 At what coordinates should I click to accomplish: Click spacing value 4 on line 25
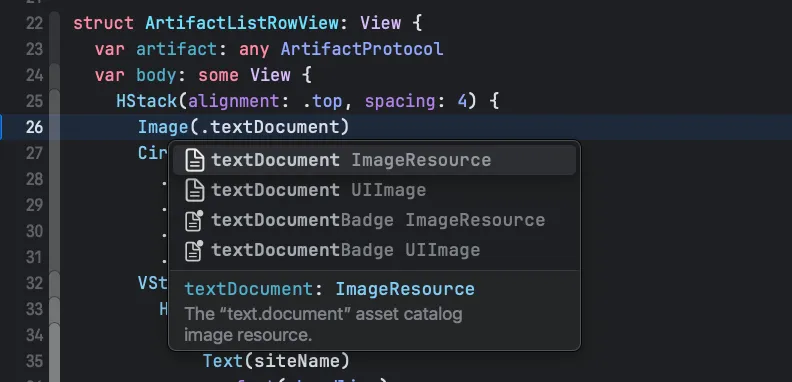462,101
